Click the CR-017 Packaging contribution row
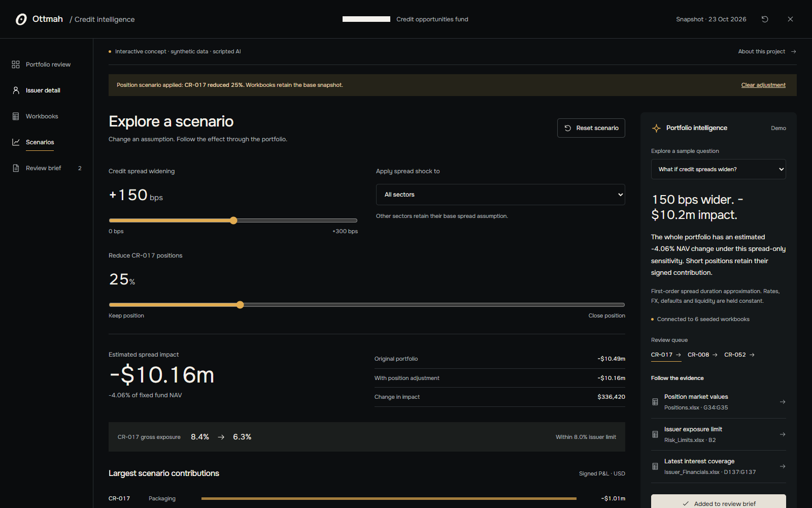This screenshot has width=812, height=508. click(x=367, y=498)
